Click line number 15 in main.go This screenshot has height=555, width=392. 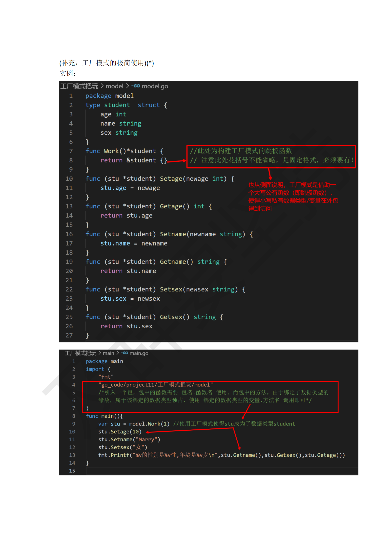point(72,471)
